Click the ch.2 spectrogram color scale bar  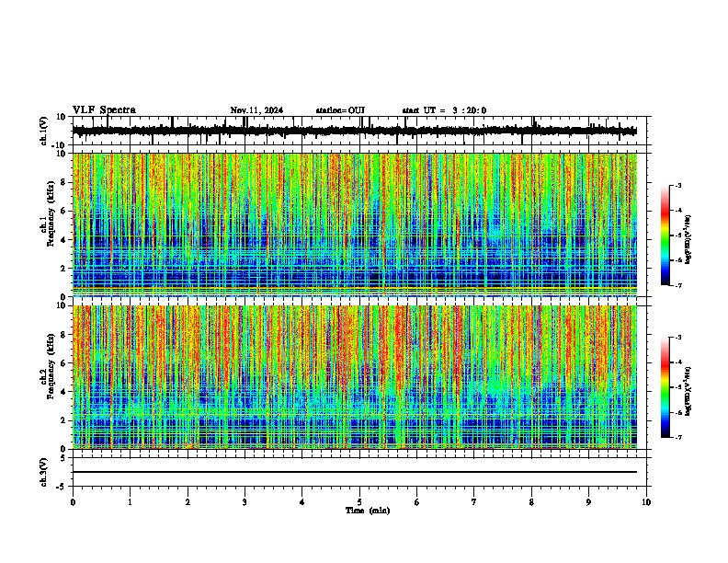tap(665, 387)
